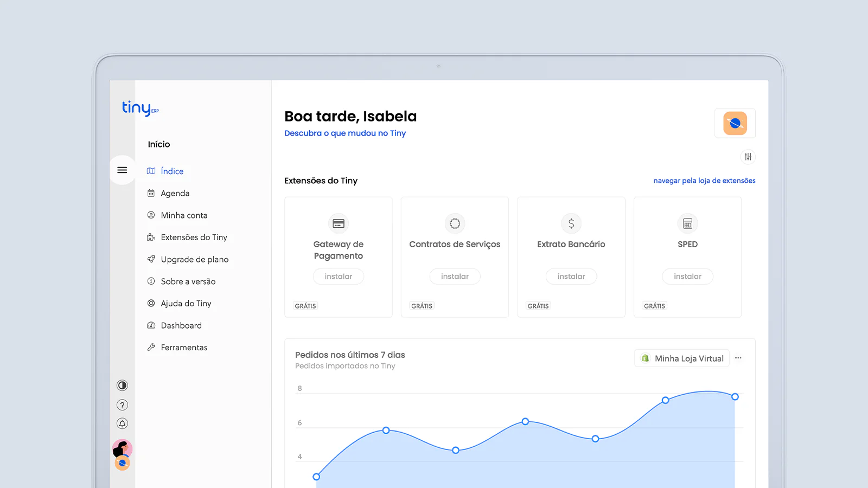Go to Minha conta

point(184,215)
